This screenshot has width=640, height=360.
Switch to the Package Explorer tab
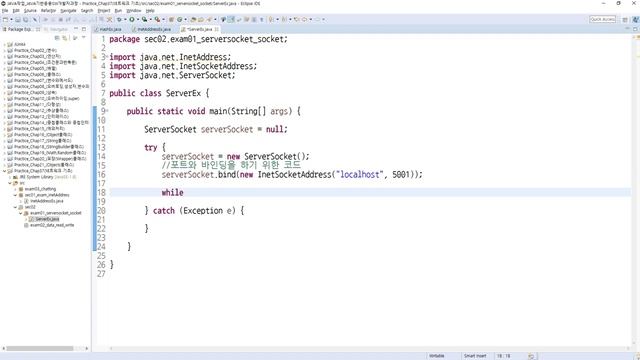coord(19,29)
